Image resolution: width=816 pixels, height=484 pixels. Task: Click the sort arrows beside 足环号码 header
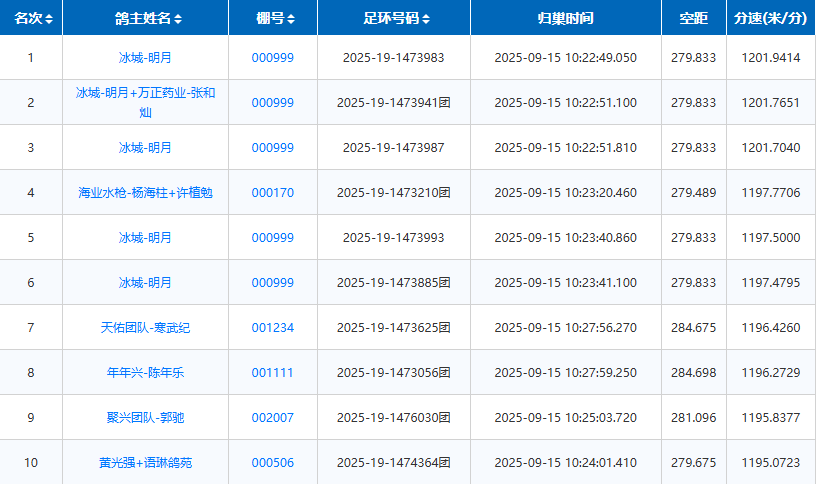pyautogui.click(x=426, y=19)
